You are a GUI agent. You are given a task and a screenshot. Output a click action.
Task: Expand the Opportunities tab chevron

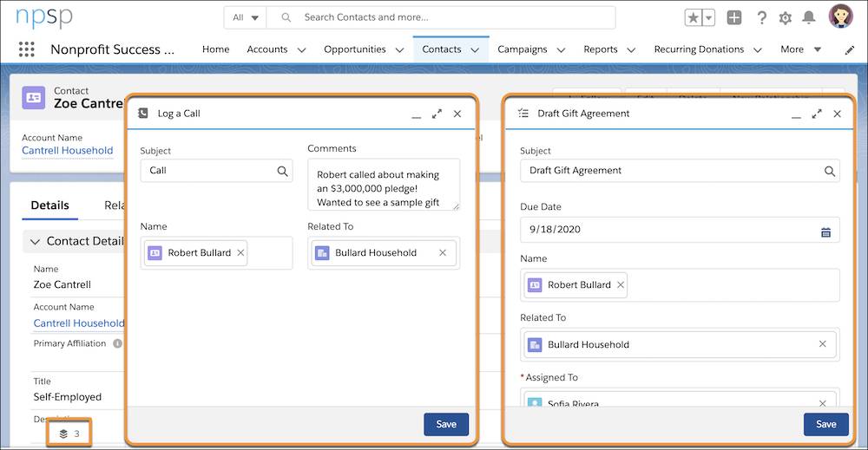399,49
